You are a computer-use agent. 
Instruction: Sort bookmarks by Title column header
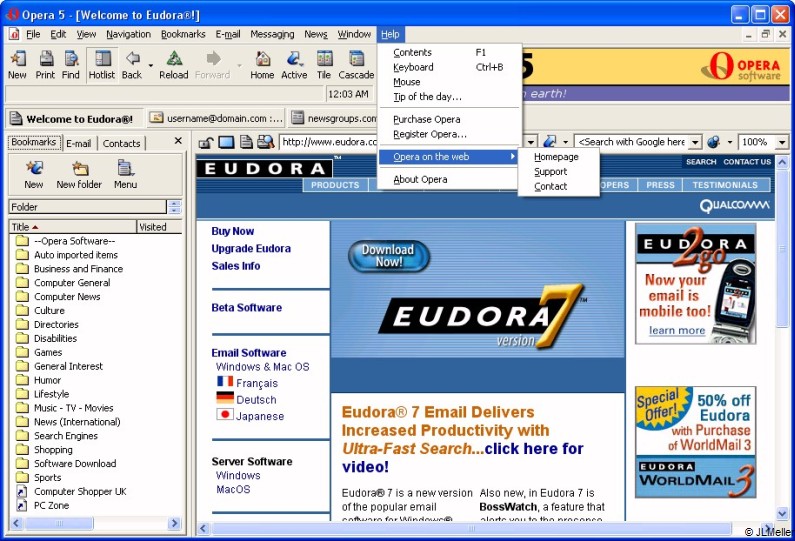[73, 227]
